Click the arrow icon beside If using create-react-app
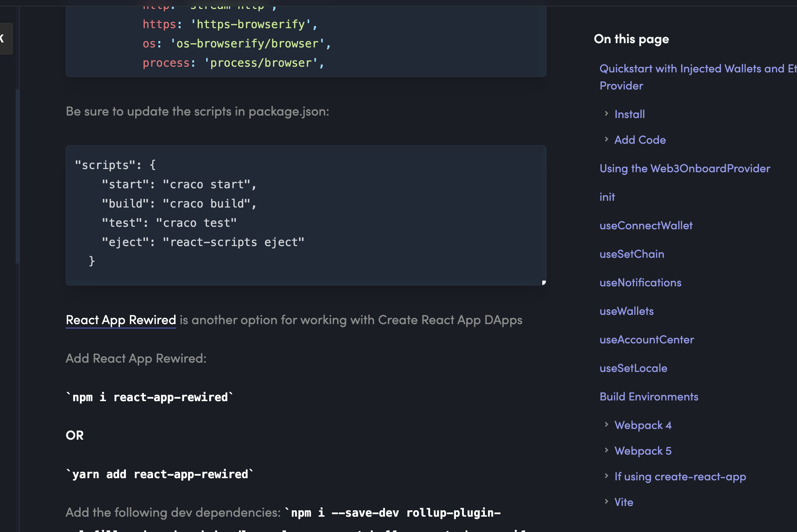797x532 pixels. (x=606, y=476)
